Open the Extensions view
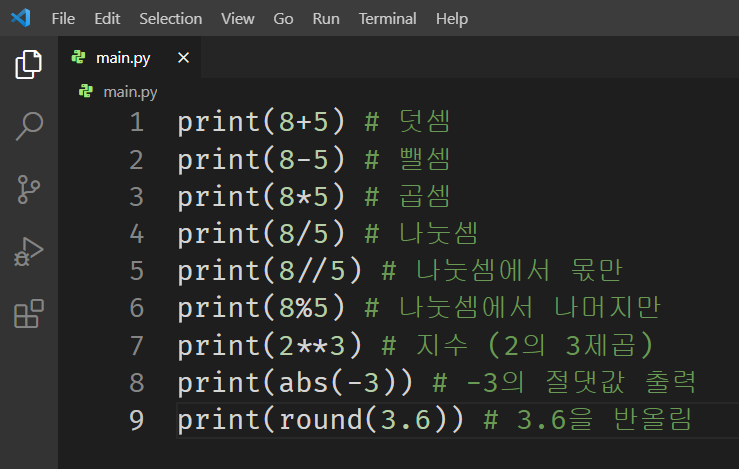 tap(29, 313)
